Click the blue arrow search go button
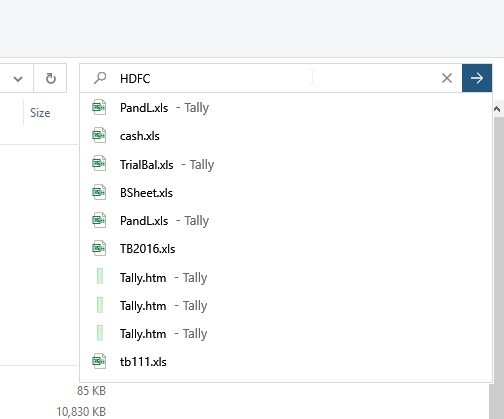504x419 pixels. [x=477, y=78]
